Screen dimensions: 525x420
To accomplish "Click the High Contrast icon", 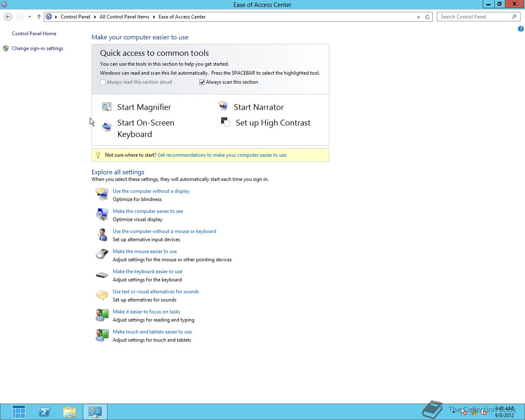I will click(x=226, y=122).
